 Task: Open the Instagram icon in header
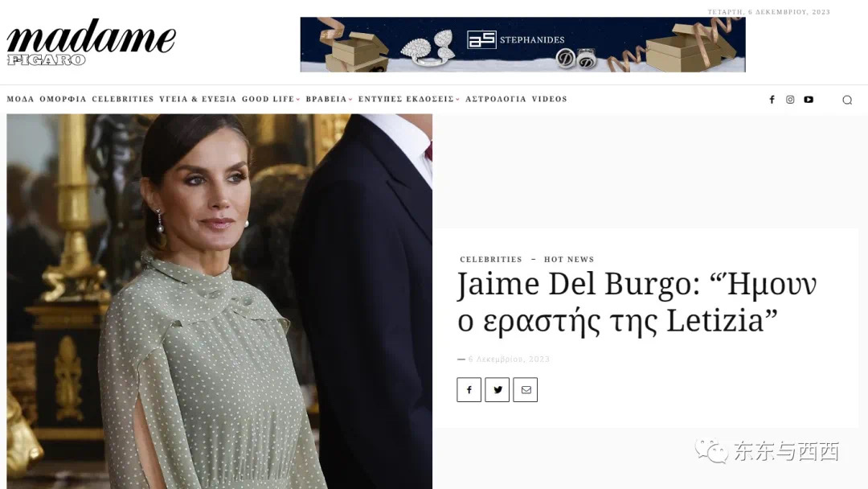tap(790, 100)
